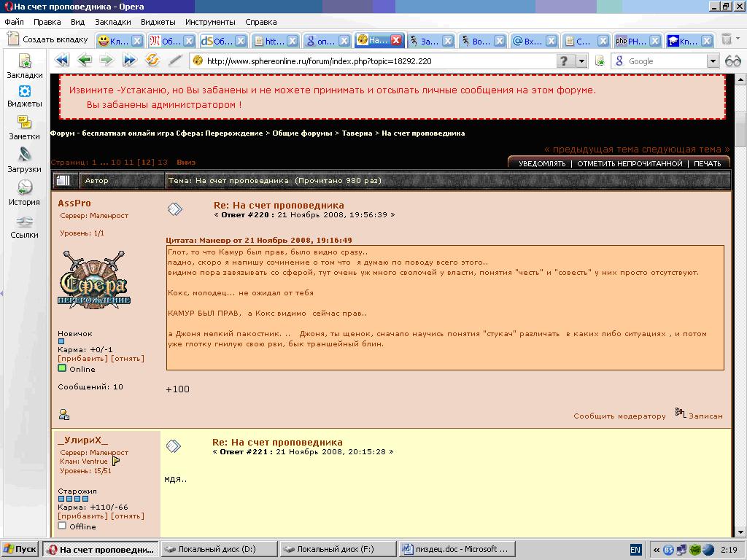The width and height of the screenshot is (747, 560).
Task: Open the dropdown next to trash icon
Action: [738, 38]
